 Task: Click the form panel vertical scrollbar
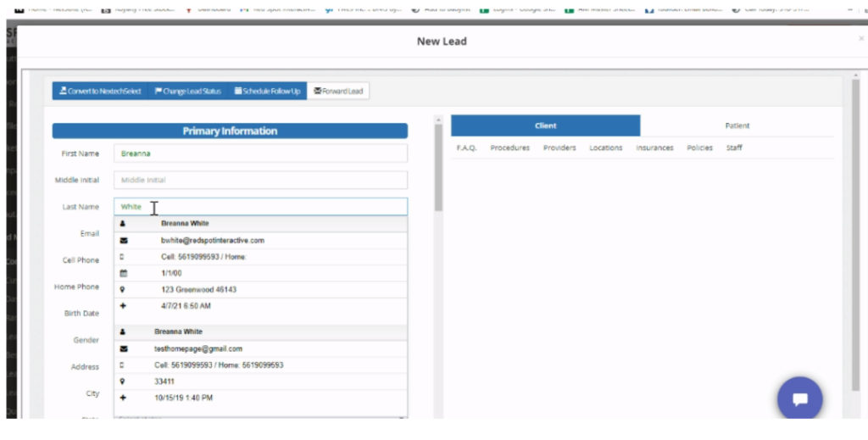[438, 170]
